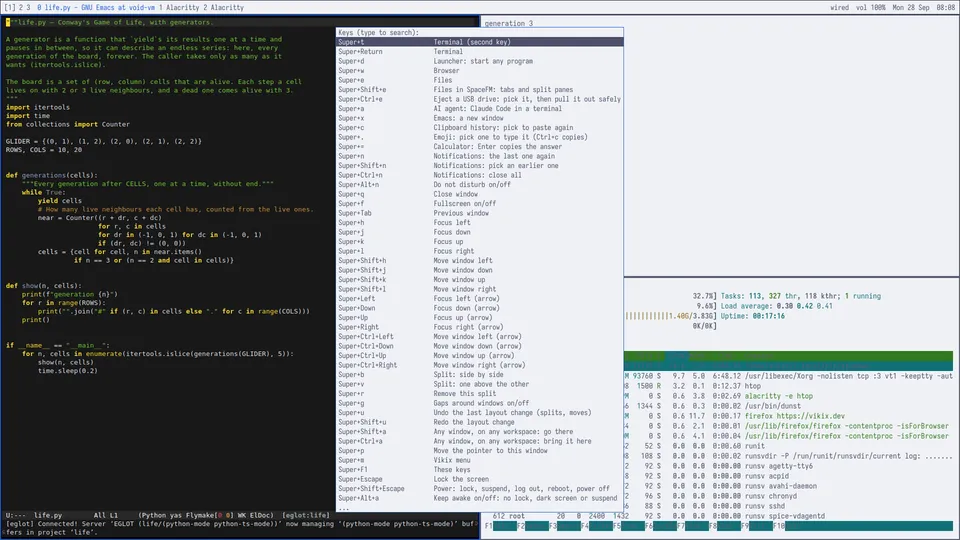The height and width of the screenshot is (540, 960).
Task: Select the firefox https://vikix.dev process row
Action: click(x=789, y=416)
